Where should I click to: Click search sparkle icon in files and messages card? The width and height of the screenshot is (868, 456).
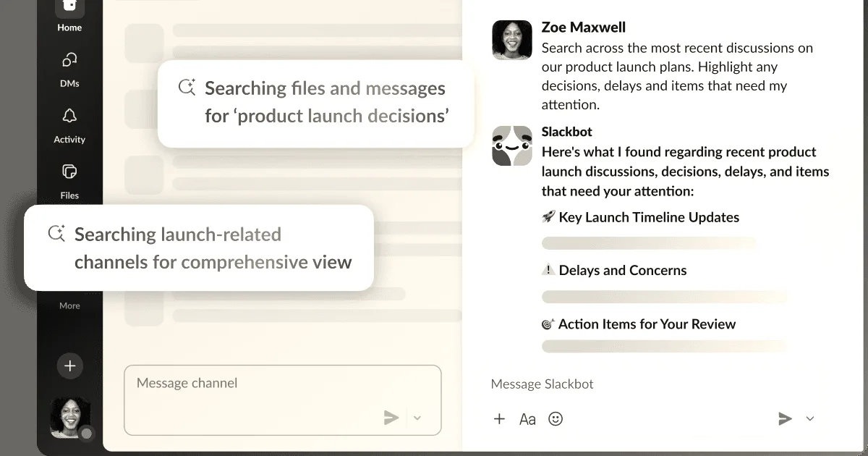187,88
